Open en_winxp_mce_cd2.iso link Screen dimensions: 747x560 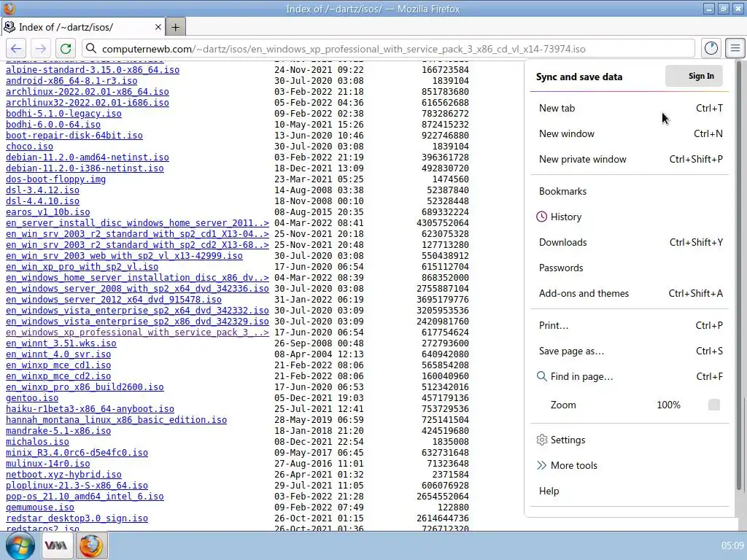pos(58,377)
